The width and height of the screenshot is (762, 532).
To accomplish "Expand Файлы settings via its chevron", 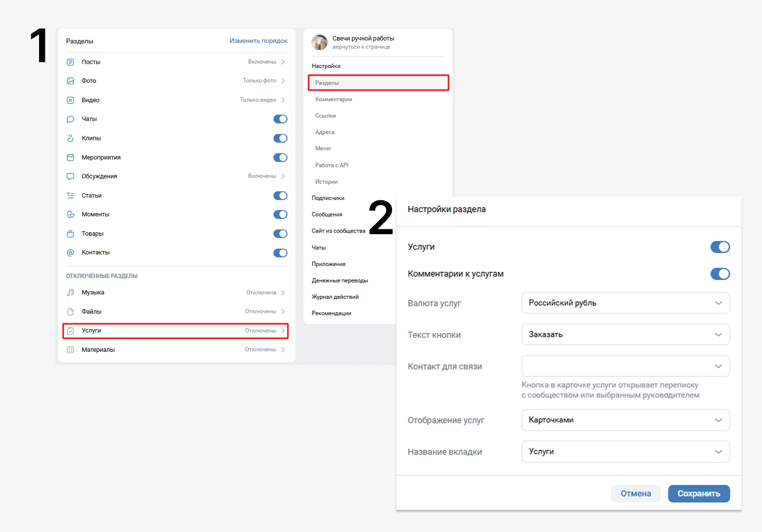I will click(283, 311).
